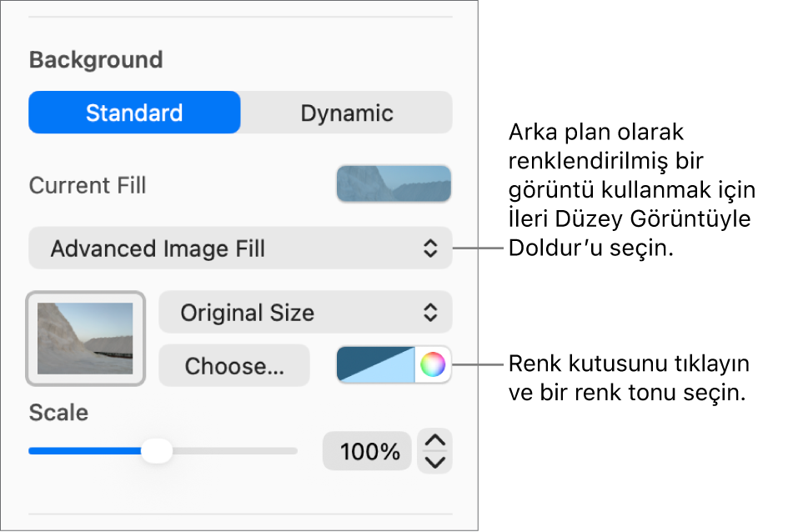This screenshot has height=532, width=793.
Task: Click the Current Fill label
Action: coord(88,185)
